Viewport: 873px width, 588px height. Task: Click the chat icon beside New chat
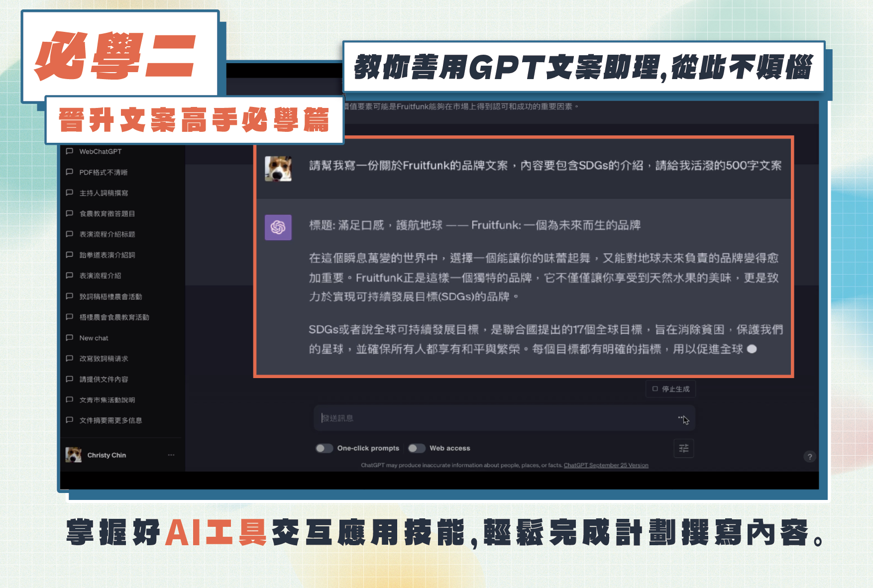tap(69, 338)
